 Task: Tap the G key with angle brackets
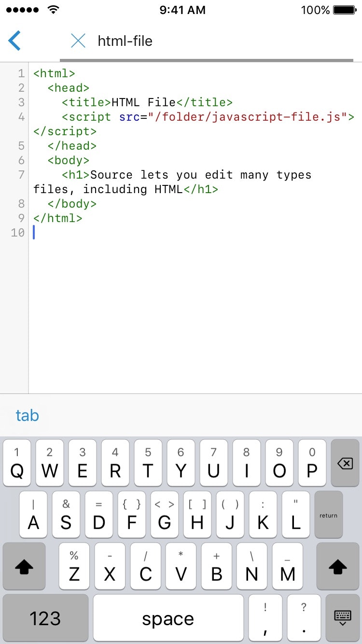click(x=165, y=515)
